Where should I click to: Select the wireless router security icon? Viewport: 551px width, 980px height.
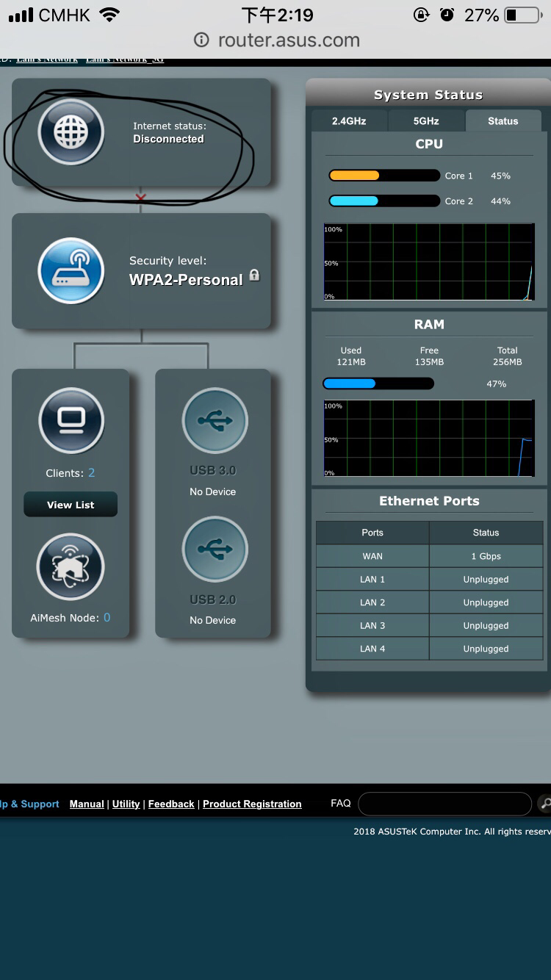pyautogui.click(x=71, y=270)
